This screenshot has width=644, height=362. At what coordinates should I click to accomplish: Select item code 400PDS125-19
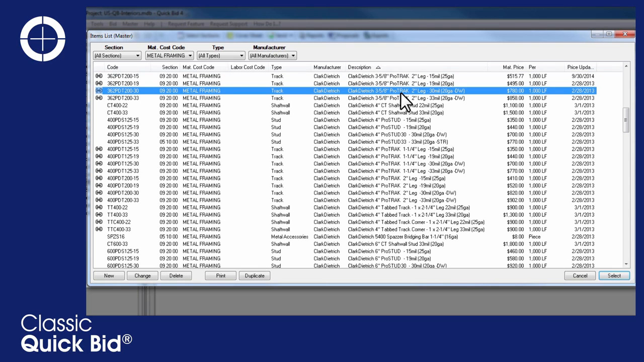(123, 127)
